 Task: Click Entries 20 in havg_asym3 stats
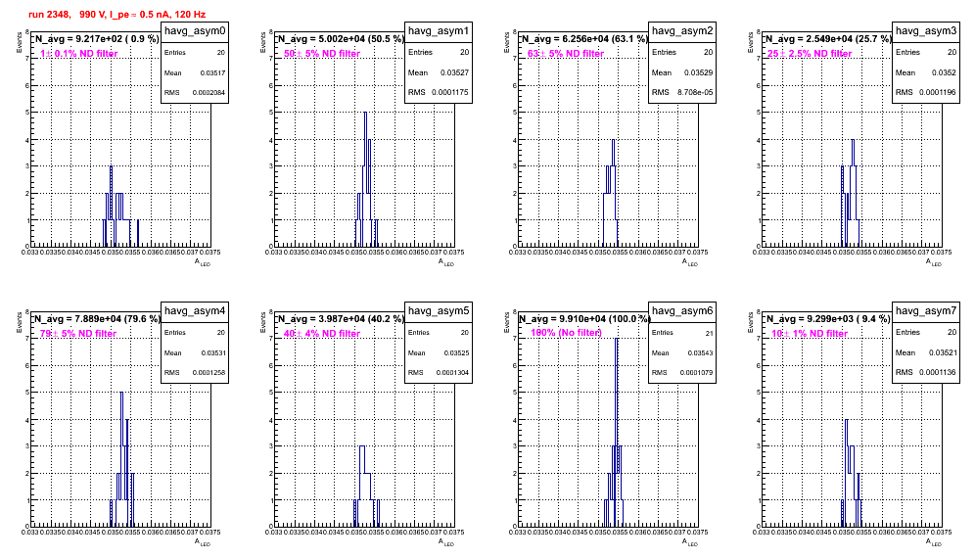point(926,52)
